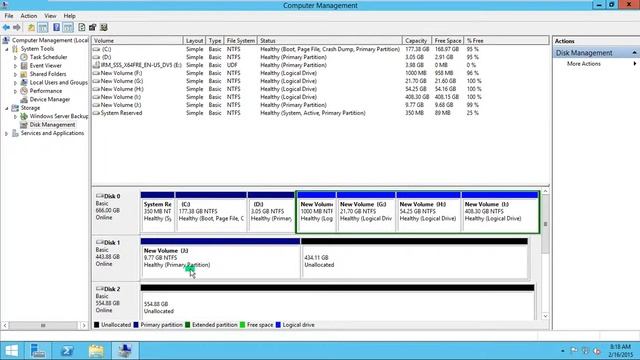Open PowerShell from the taskbar
Screen dimensions: 640x360
tap(67, 351)
